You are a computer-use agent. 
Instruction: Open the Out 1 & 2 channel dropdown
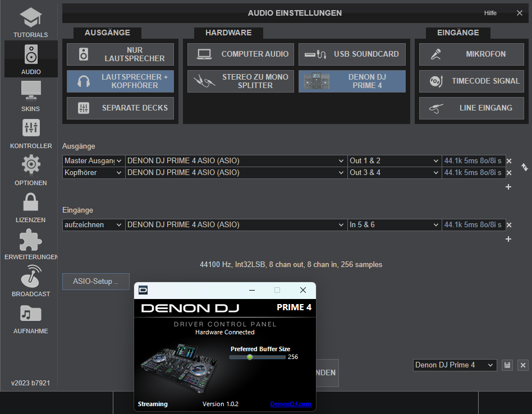click(395, 160)
